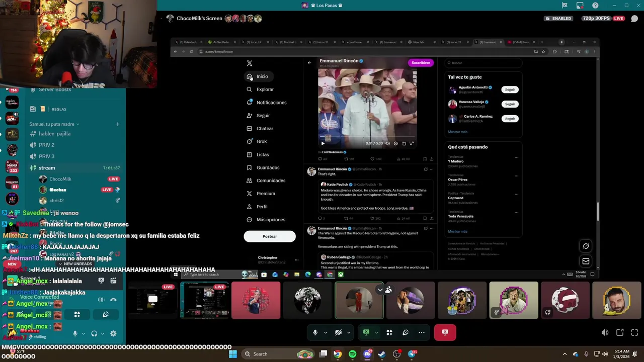
Task: Open user settings gear in Discord
Action: pyautogui.click(x=113, y=333)
